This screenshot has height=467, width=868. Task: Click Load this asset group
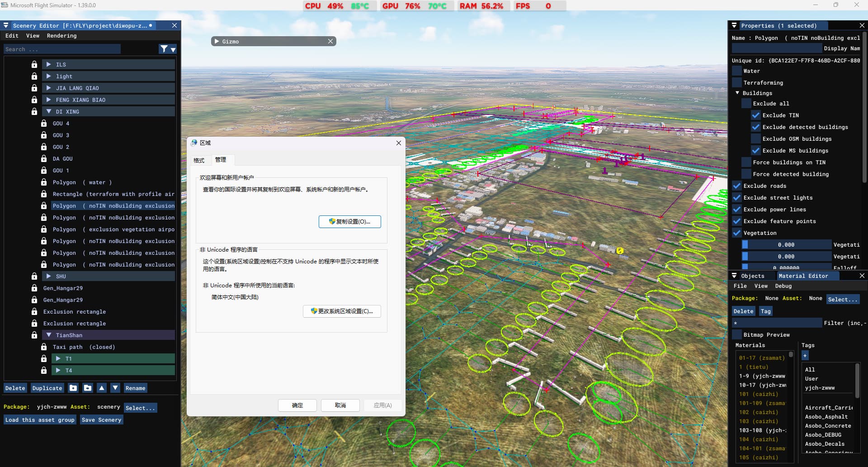[40, 420]
